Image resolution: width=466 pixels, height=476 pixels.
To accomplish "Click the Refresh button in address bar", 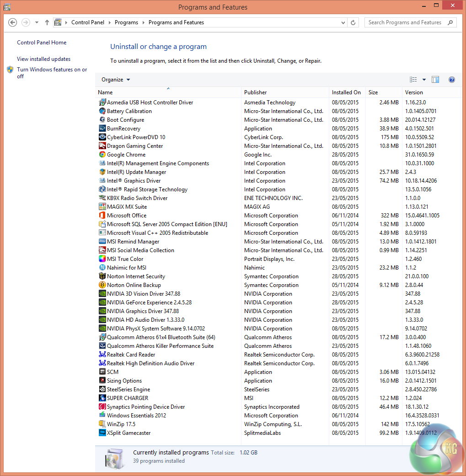I will [353, 22].
